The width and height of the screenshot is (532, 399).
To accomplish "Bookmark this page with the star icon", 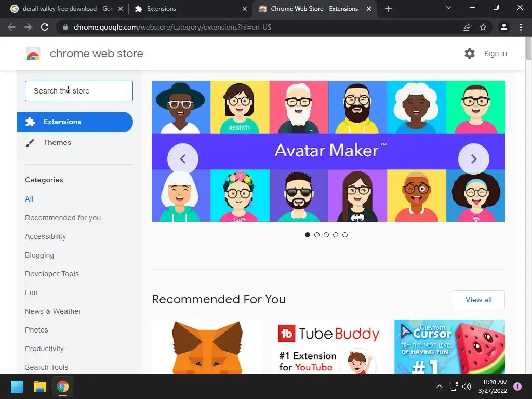I will [483, 27].
